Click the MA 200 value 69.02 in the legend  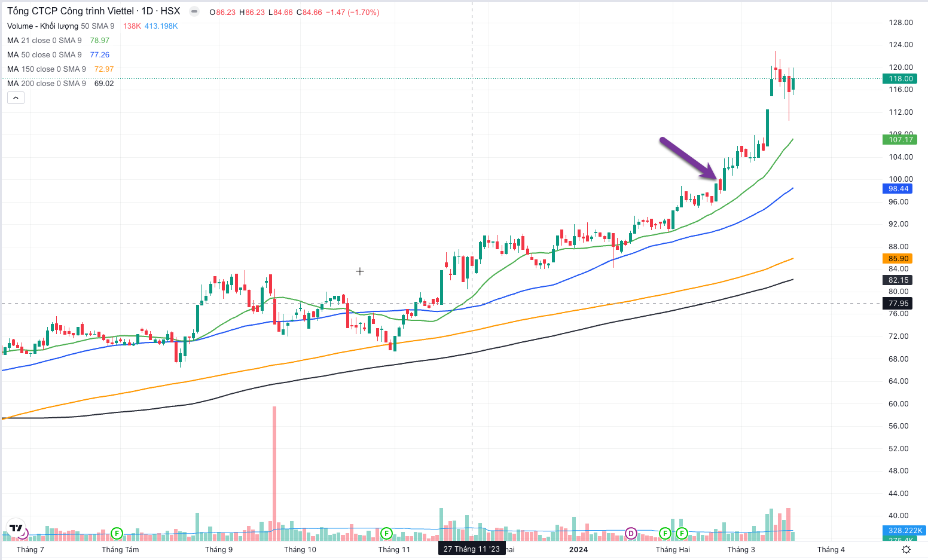pyautogui.click(x=104, y=84)
